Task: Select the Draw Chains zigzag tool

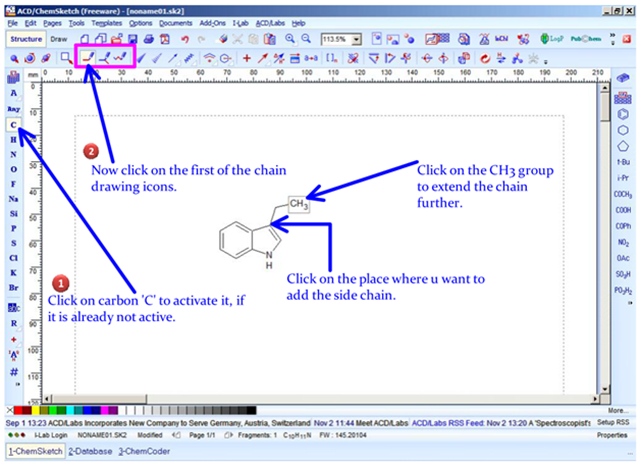Action: pyautogui.click(x=120, y=58)
